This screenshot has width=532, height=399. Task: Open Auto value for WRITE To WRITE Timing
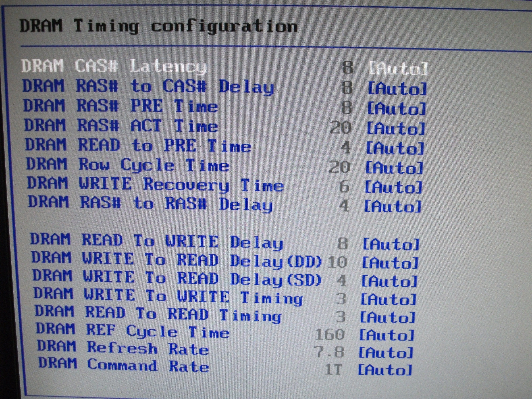coord(389,299)
